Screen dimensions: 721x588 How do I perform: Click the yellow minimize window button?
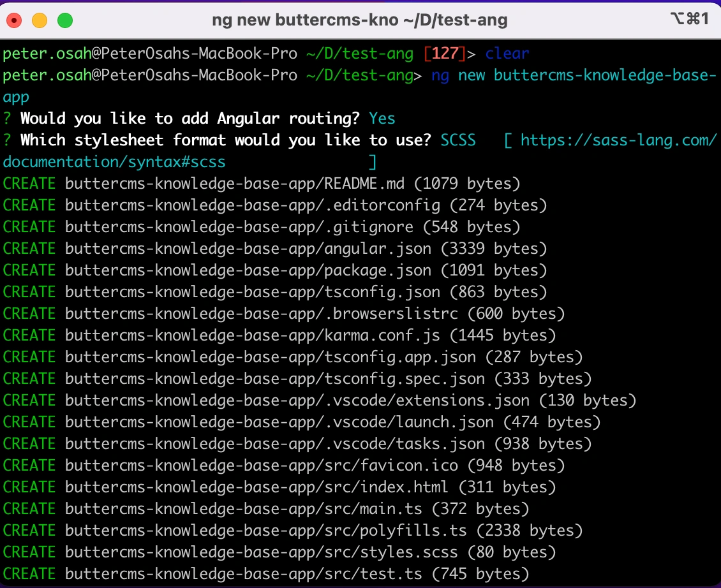point(40,20)
